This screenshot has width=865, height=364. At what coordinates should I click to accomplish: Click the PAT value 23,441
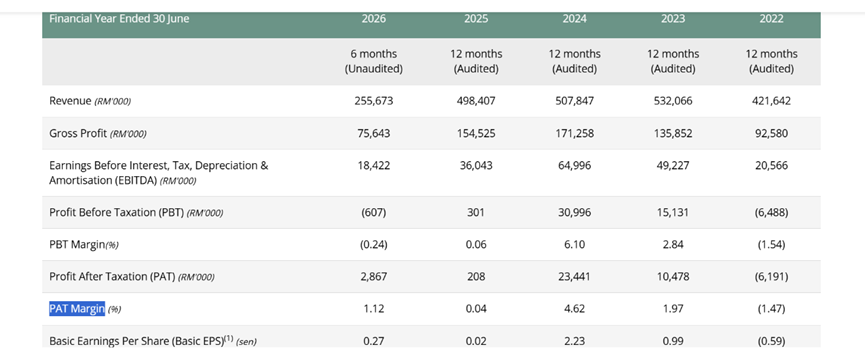574,277
